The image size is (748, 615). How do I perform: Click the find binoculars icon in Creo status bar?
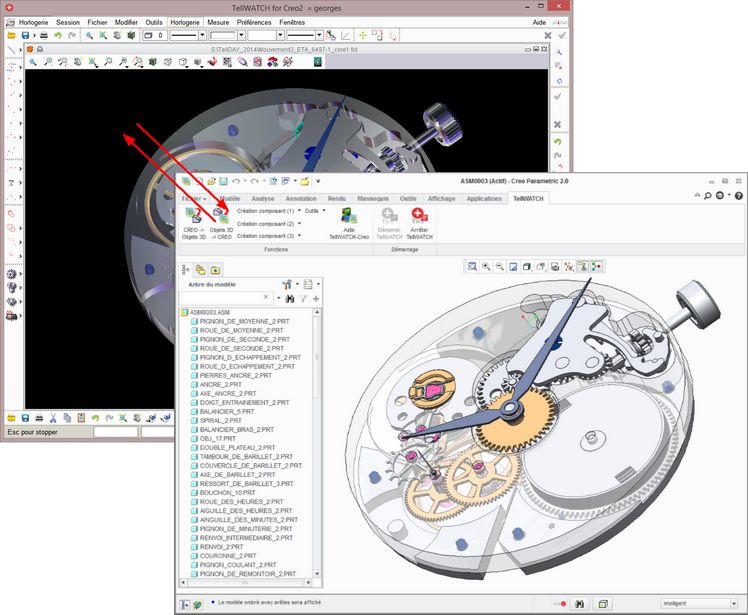[x=580, y=604]
